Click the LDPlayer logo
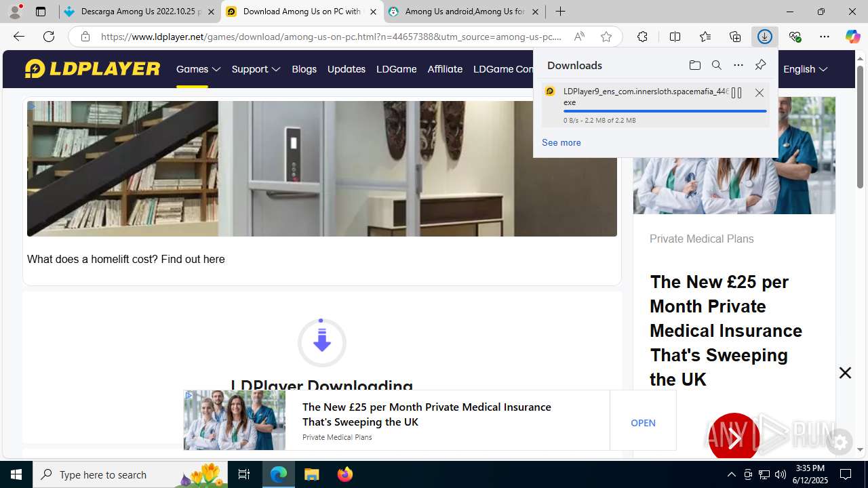The height and width of the screenshot is (488, 868). pyautogui.click(x=92, y=68)
